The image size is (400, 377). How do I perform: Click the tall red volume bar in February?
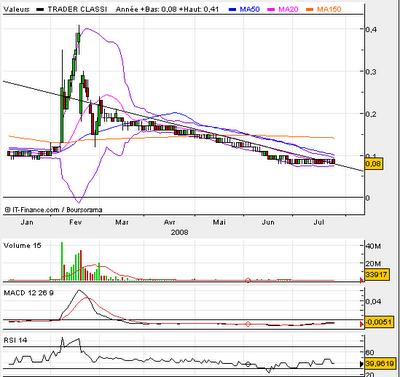pyautogui.click(x=81, y=265)
